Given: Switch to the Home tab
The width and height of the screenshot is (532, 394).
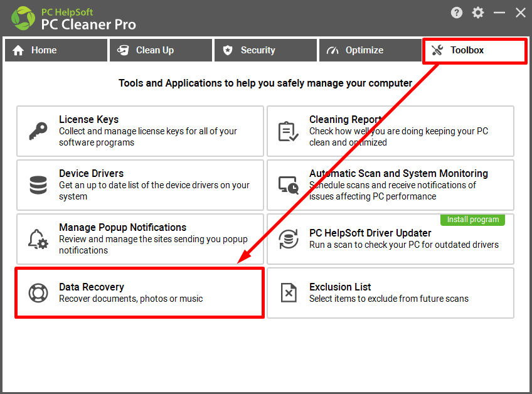Looking at the screenshot, I should [x=56, y=50].
